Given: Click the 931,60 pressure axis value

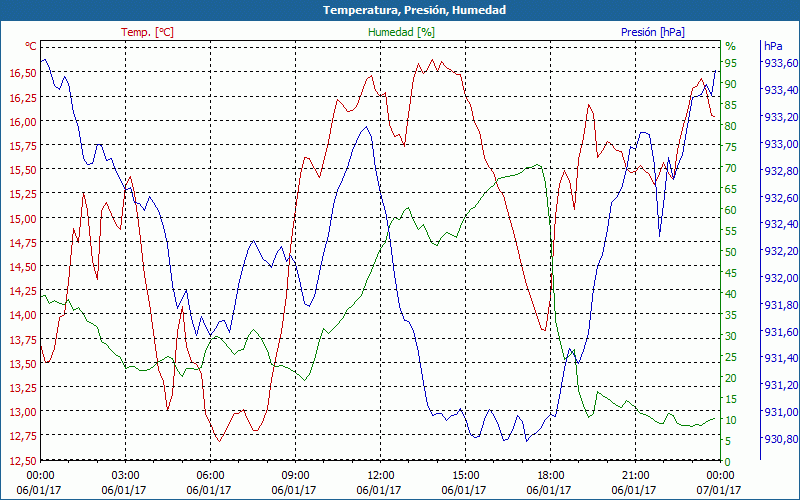Looking at the screenshot, I should [781, 332].
